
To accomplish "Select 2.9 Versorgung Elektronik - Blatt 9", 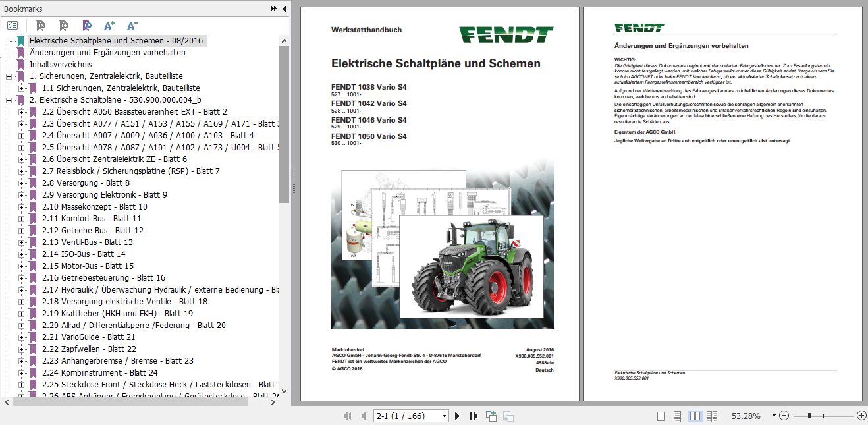I will pos(104,195).
